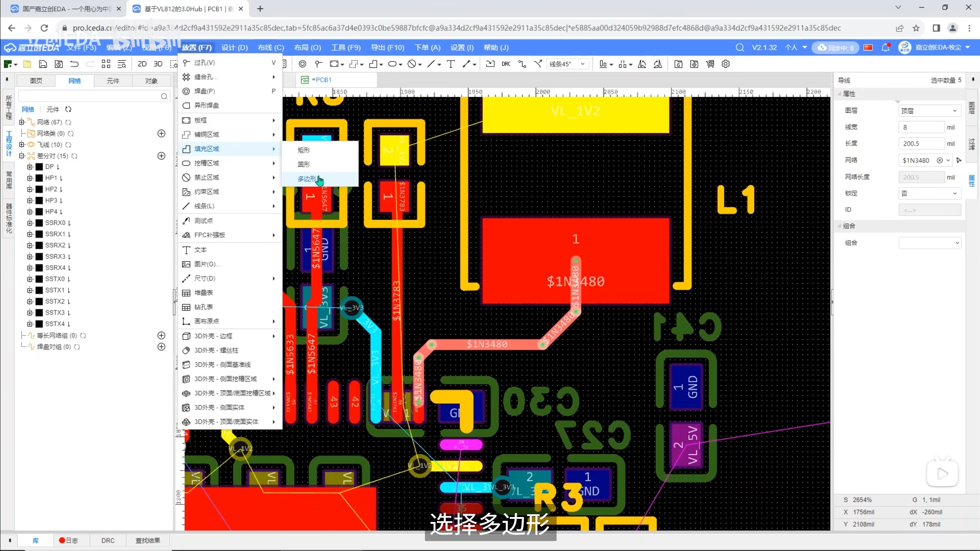Click the DRC check toolbar icon
The height and width of the screenshot is (551, 980).
coord(506,64)
